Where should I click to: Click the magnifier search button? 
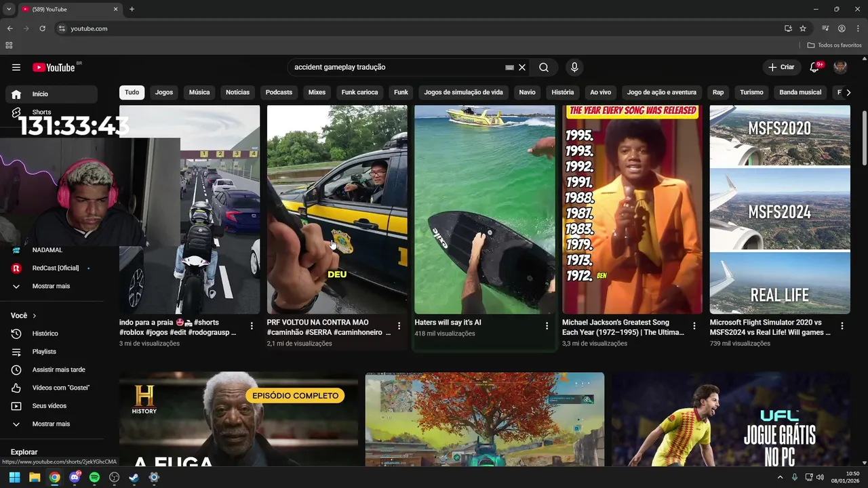click(544, 67)
